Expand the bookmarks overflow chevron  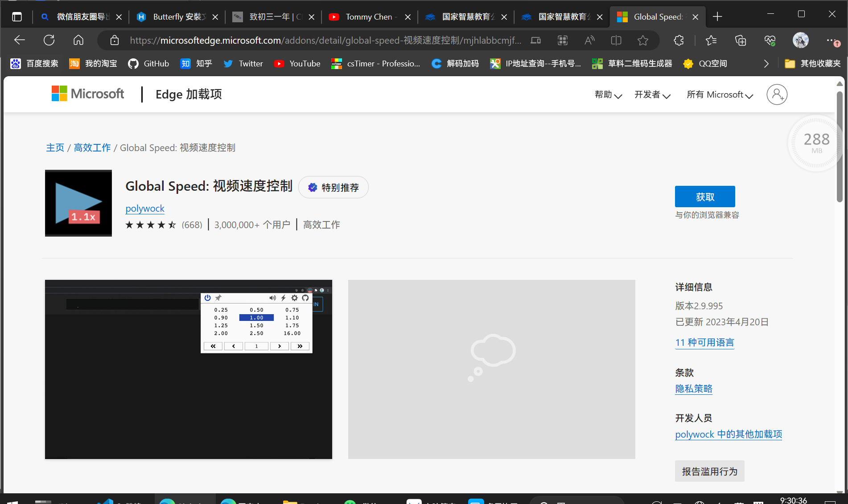[766, 64]
